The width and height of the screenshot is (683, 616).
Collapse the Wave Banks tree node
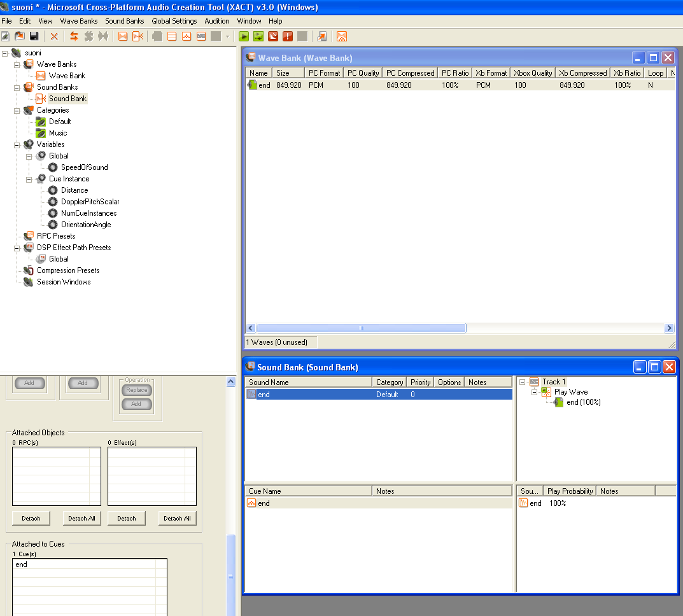(17, 65)
